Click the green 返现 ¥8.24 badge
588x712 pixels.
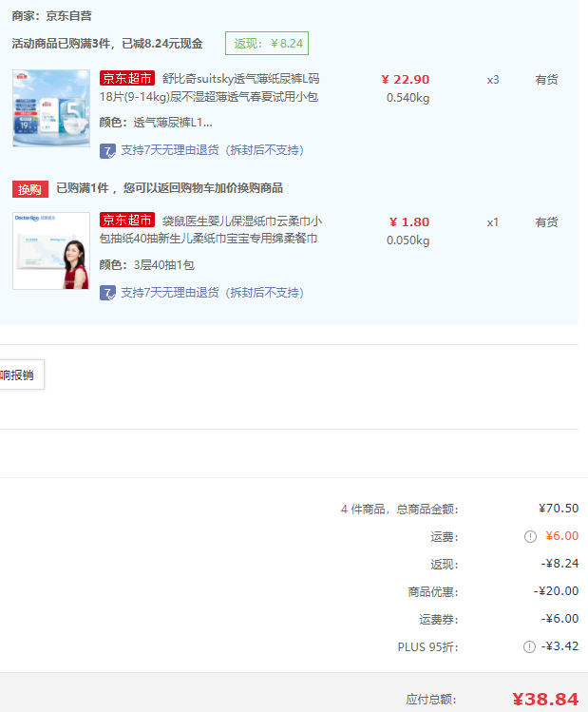click(x=267, y=43)
